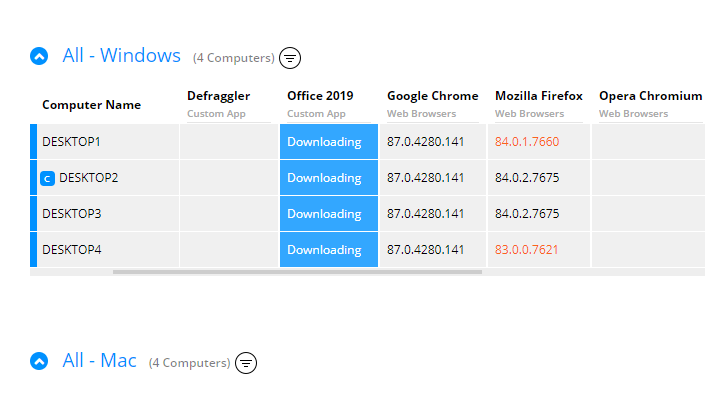The height and width of the screenshot is (400, 705).
Task: Select the Defraggler column header
Action: (x=218, y=96)
